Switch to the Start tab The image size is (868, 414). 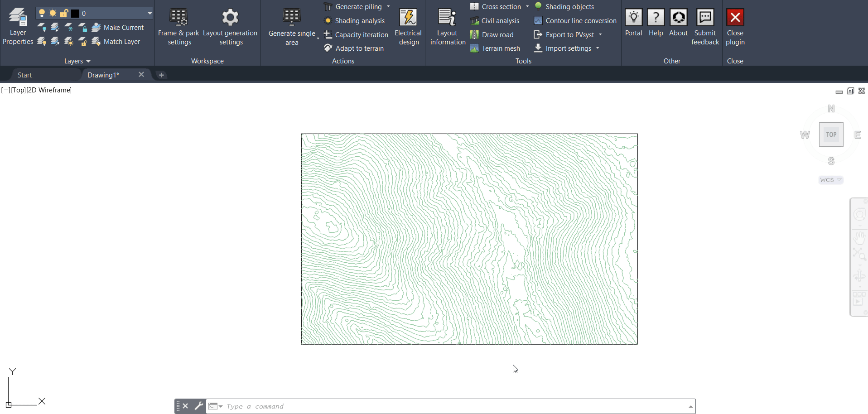click(x=24, y=75)
